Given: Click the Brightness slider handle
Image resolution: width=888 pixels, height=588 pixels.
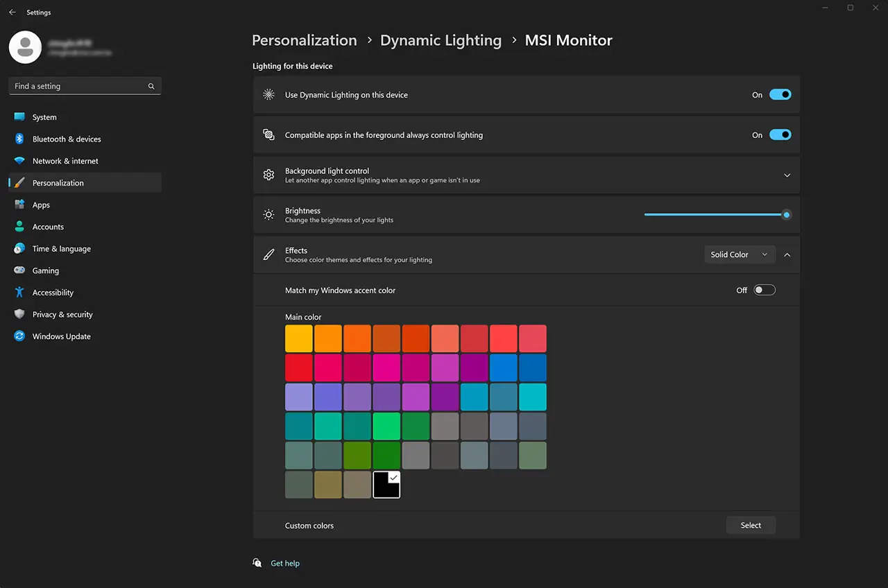Looking at the screenshot, I should coord(786,215).
